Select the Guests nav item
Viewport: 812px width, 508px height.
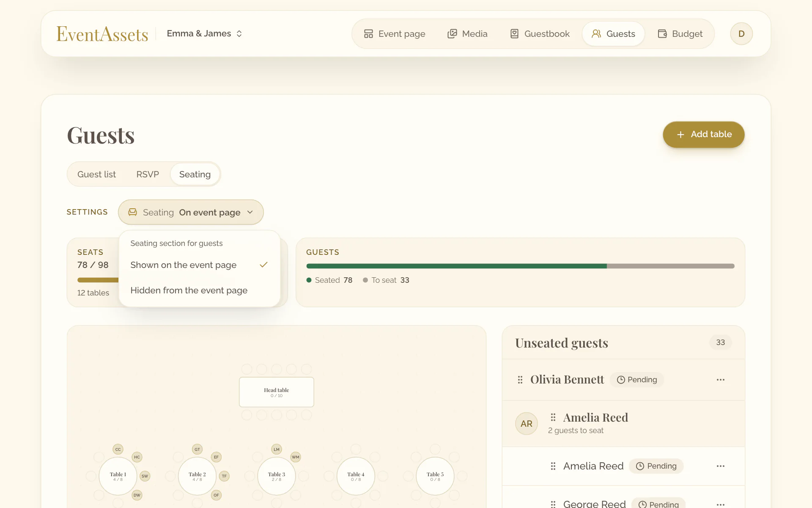click(613, 34)
